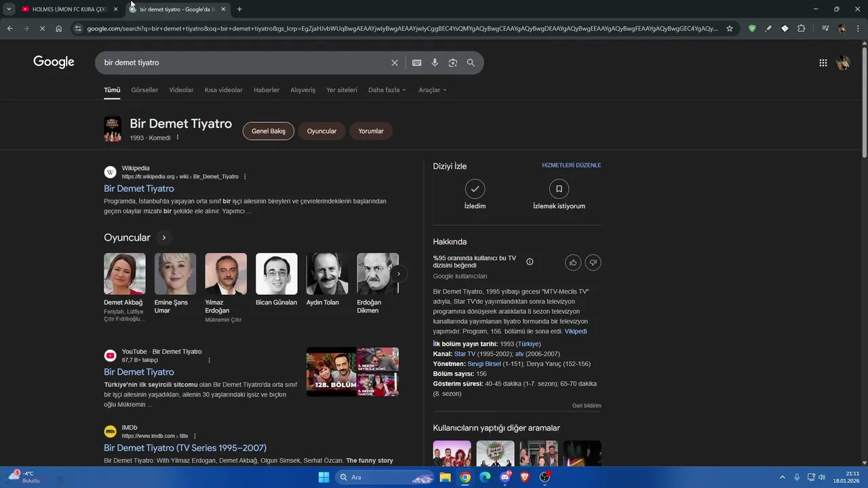
Task: Dislike the series with thumbs down
Action: [x=593, y=262]
